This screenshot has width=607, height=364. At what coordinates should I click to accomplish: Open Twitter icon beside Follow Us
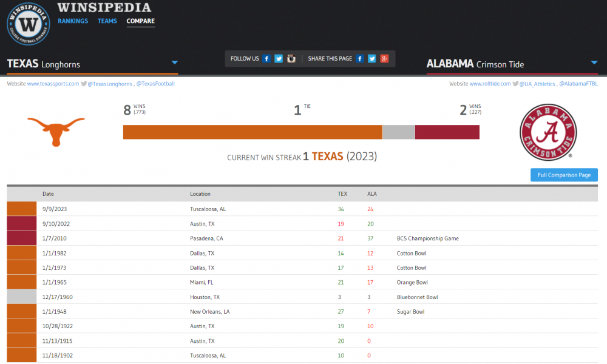[x=279, y=59]
